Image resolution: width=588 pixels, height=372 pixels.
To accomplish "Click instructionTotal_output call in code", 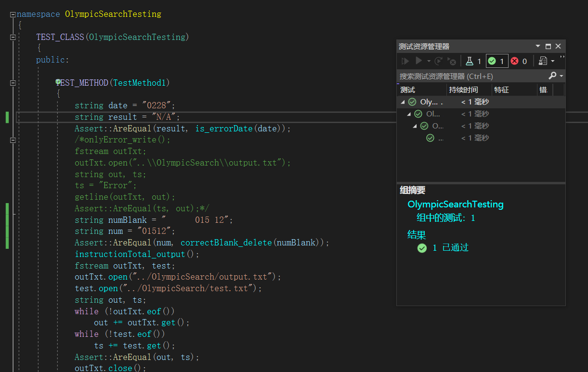I will point(130,254).
